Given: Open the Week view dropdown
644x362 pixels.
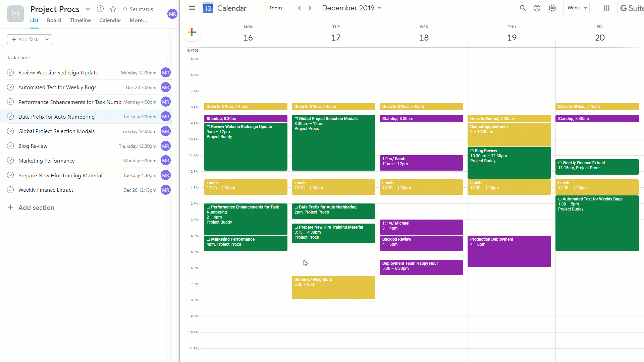Looking at the screenshot, I should (x=576, y=8).
